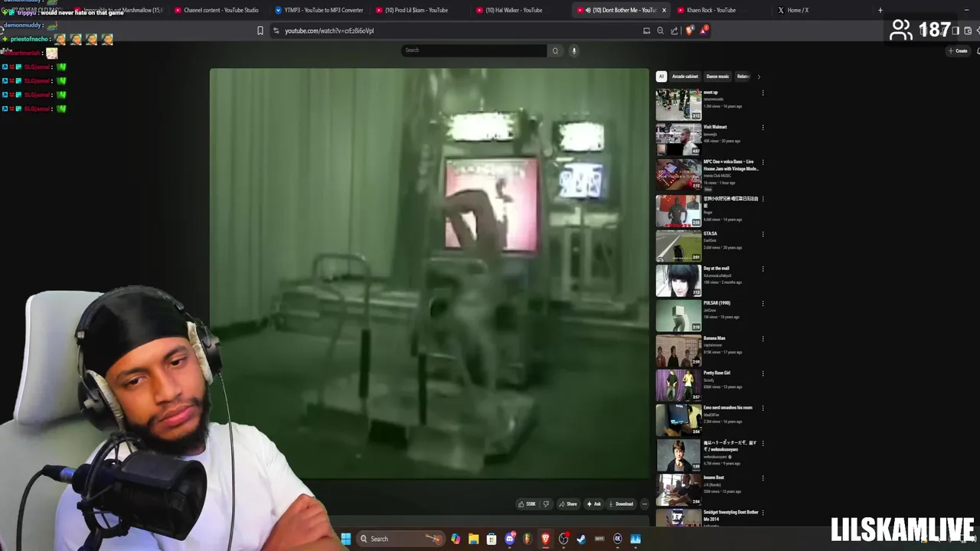Screen dimensions: 980x551
Task: Open options menu for 'Visit Walmart' video
Action: (763, 128)
